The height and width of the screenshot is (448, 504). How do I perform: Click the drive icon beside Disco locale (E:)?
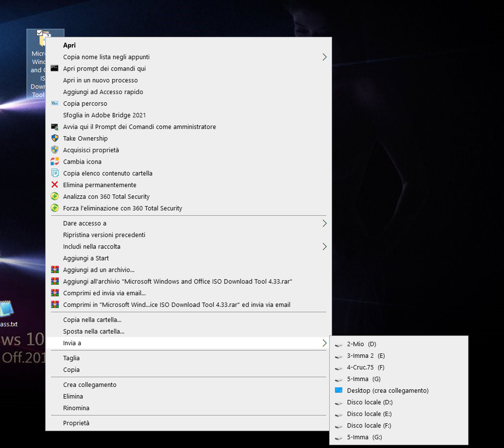[339, 414]
